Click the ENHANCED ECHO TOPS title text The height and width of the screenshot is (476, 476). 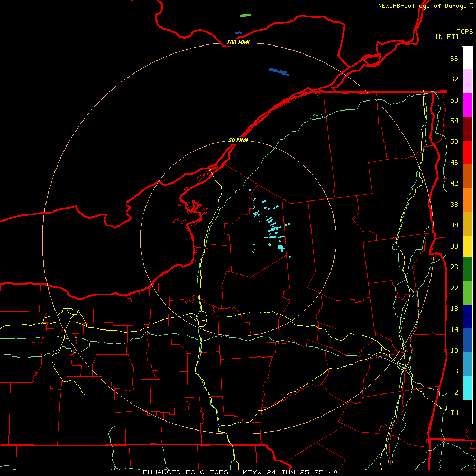tap(186, 472)
